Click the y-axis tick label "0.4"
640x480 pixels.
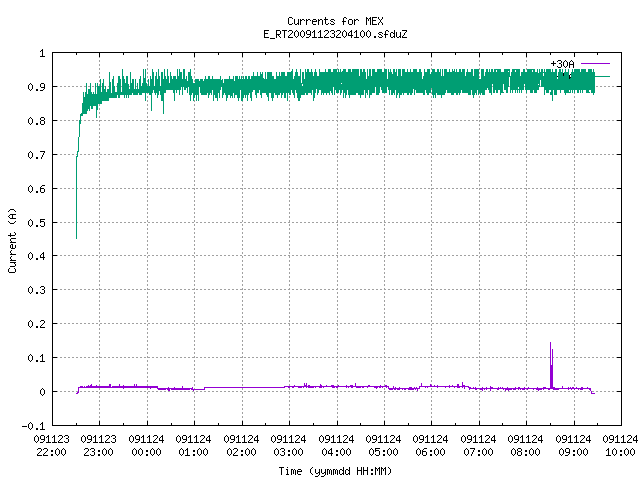pos(36,256)
